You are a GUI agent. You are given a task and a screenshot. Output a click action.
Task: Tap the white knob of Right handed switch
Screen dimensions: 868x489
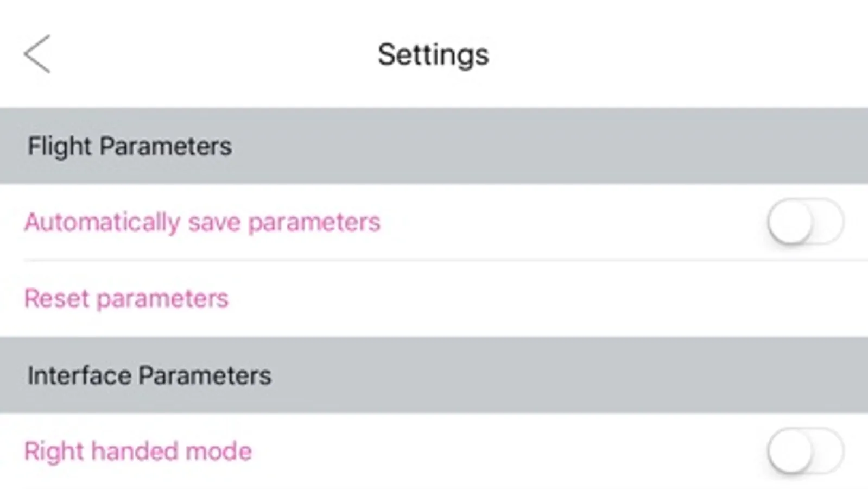pyautogui.click(x=790, y=451)
